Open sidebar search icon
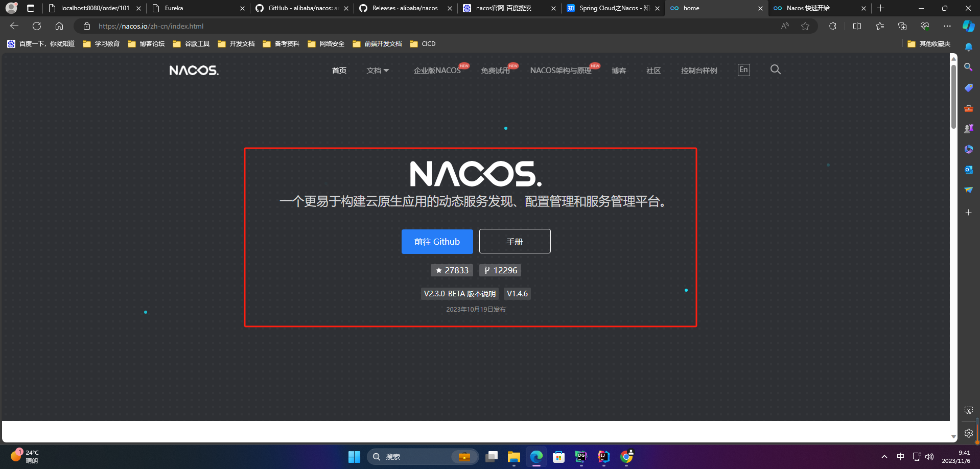Image resolution: width=980 pixels, height=469 pixels. point(968,67)
